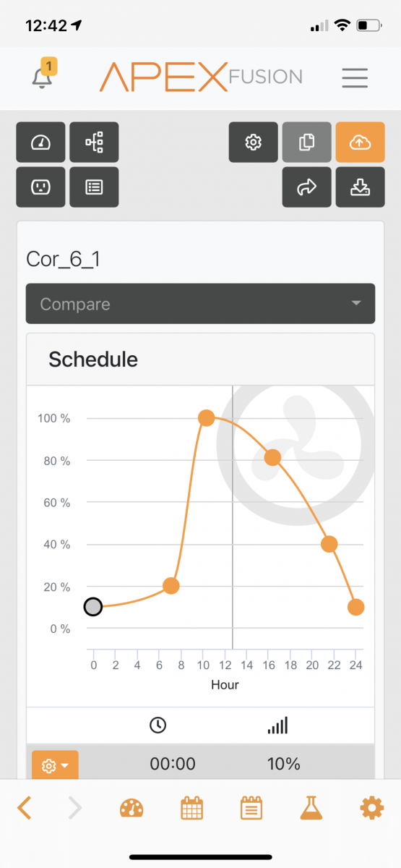Select the 40% point near hour 22
This screenshot has width=401, height=868.
coord(329,544)
